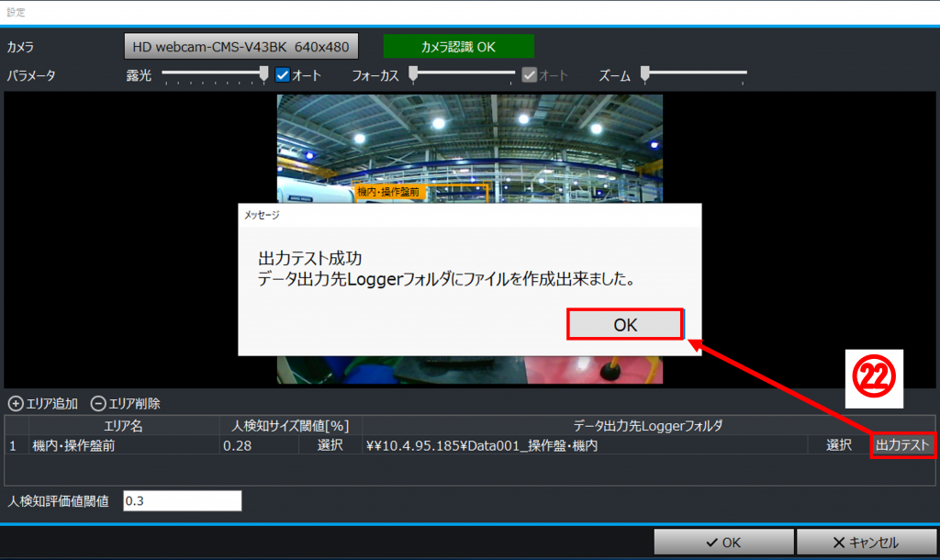Click the 機内・操作盤前 label in camera preview
Image resolution: width=940 pixels, height=560 pixels.
coord(388,192)
